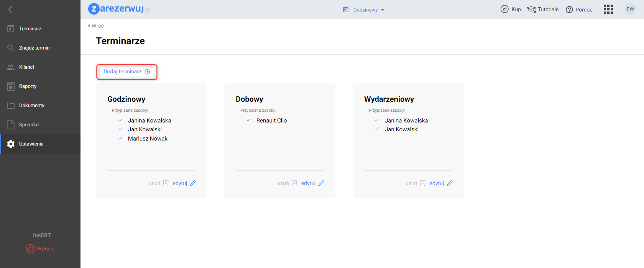Image resolution: width=644 pixels, height=268 pixels.
Task: Click the Wyloguj power icon
Action: (x=31, y=249)
